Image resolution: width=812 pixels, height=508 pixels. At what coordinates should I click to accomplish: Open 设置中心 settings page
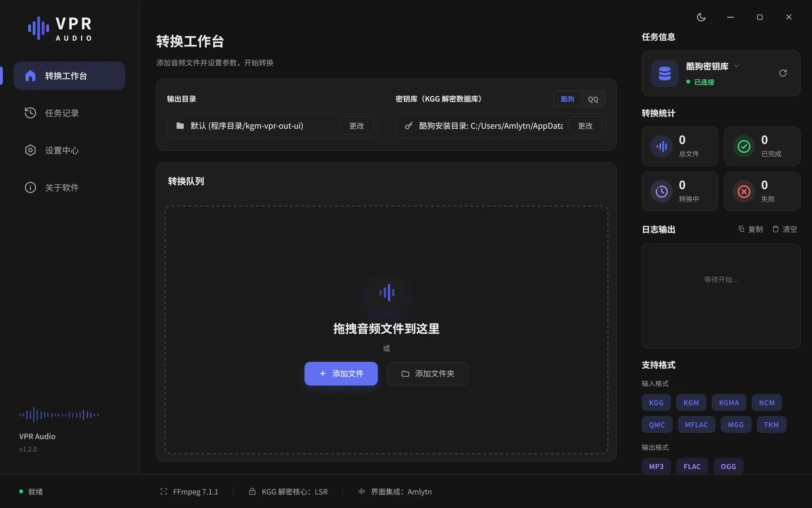69,150
